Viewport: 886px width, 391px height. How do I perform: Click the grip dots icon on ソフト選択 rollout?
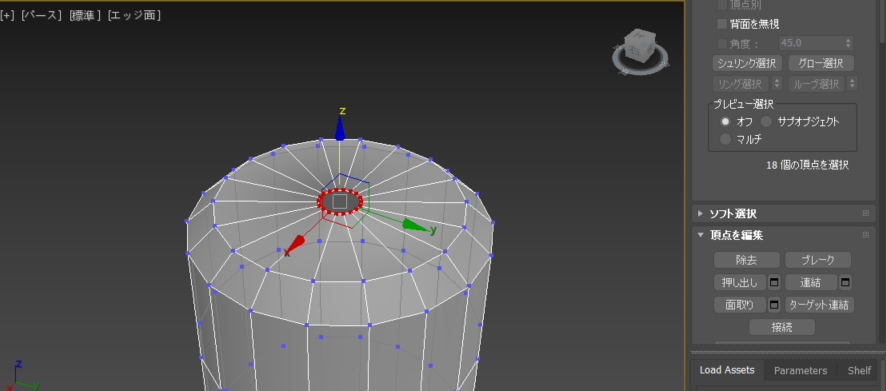[865, 214]
